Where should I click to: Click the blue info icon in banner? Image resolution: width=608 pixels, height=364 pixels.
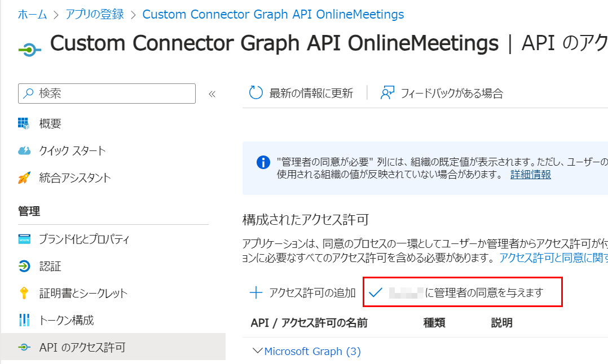click(x=263, y=163)
